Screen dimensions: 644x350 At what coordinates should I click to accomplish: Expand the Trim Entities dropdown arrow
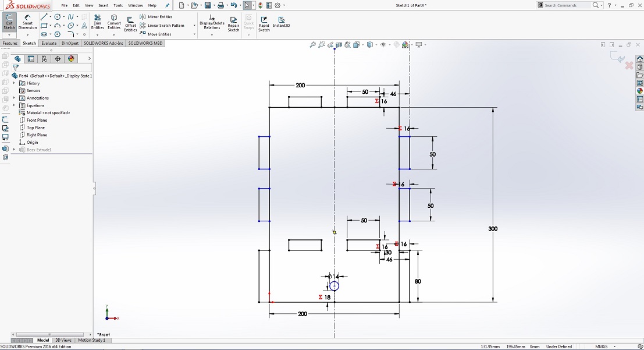point(97,34)
